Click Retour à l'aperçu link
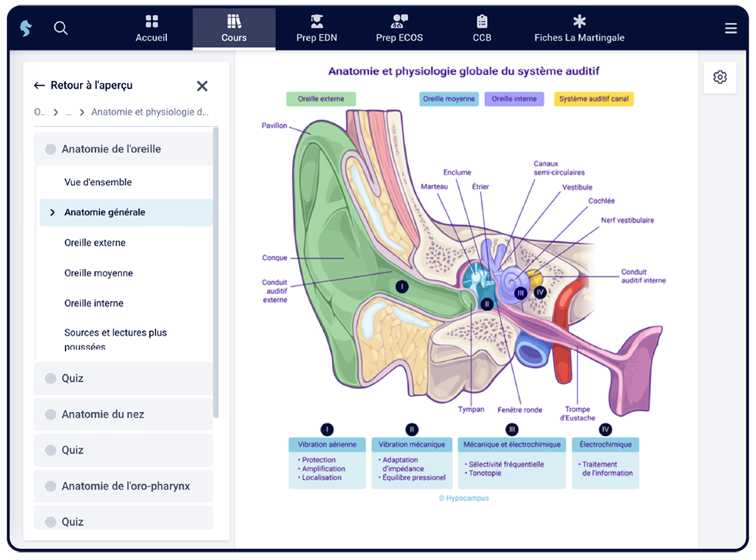Viewport: 756px width, 560px height. click(x=83, y=86)
